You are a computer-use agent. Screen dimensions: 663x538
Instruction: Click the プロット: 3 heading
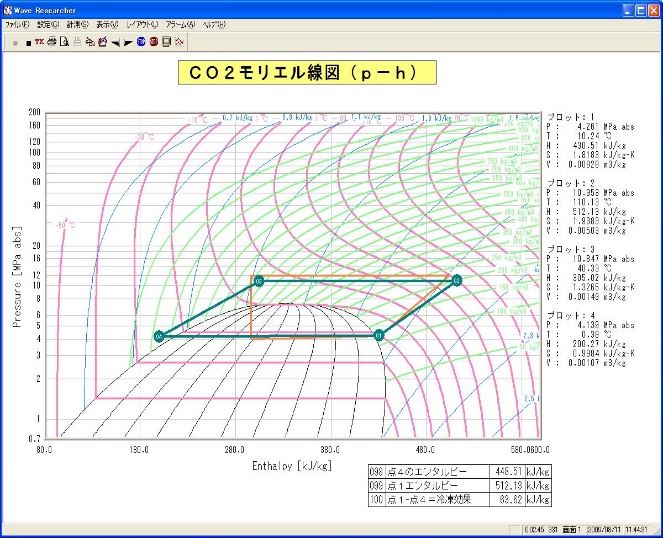pos(571,249)
